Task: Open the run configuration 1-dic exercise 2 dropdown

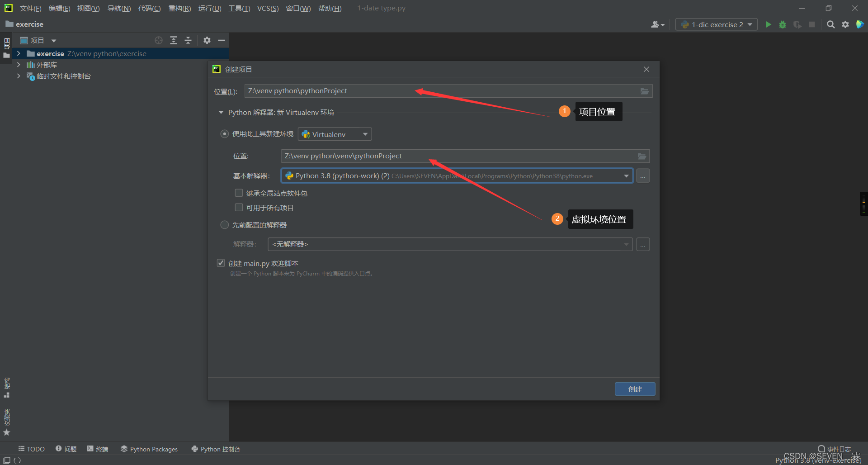Action: click(x=716, y=24)
